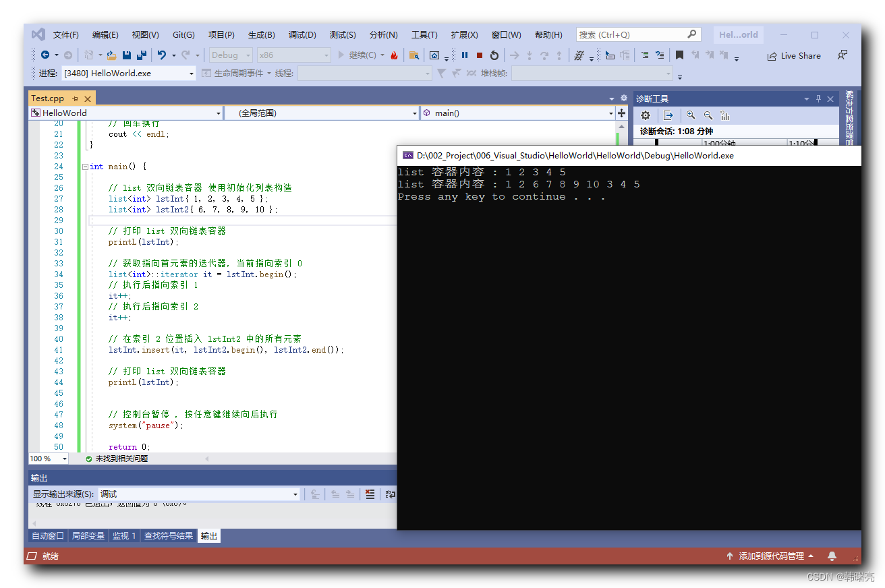Screen dimensions: 885x588
Task: Click the comment-out selected lines icon
Action: click(x=645, y=55)
